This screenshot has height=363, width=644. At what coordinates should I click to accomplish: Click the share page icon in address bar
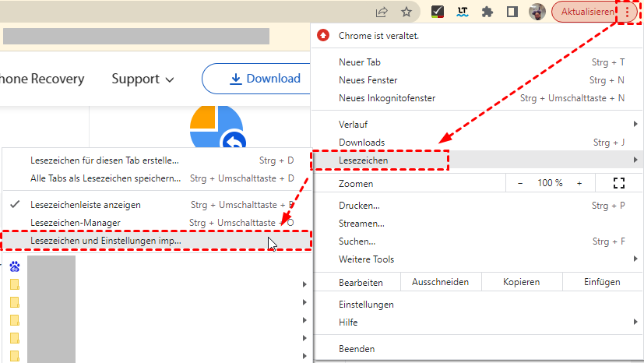tap(382, 12)
